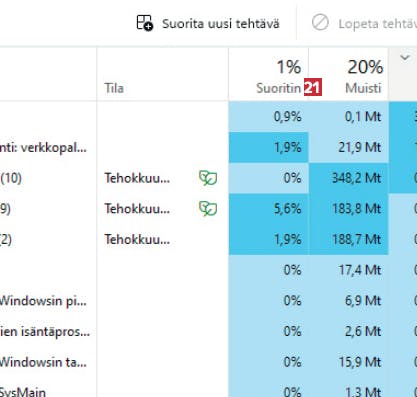
Task: Click the Suorita uusi tehtävä icon
Action: pyautogui.click(x=145, y=23)
